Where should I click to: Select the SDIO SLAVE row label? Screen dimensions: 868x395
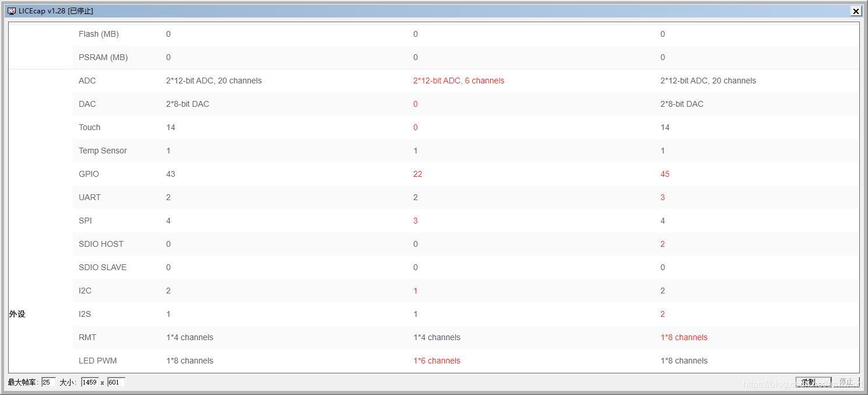[103, 267]
